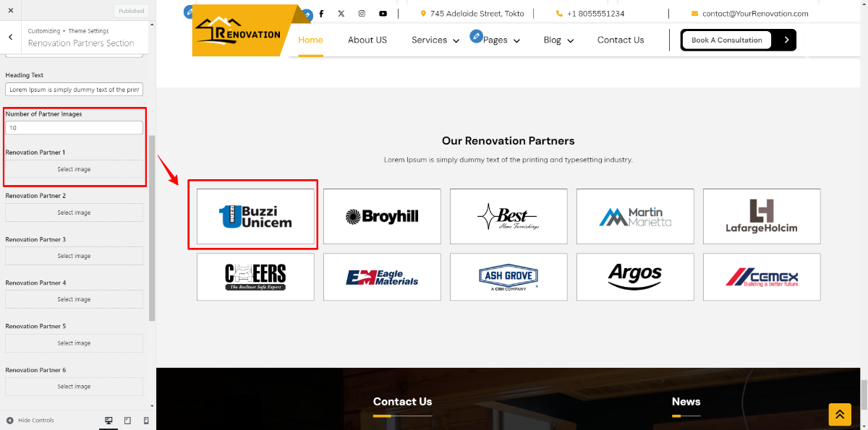Click the Number of Partner Images field
868x430 pixels.
tap(74, 128)
